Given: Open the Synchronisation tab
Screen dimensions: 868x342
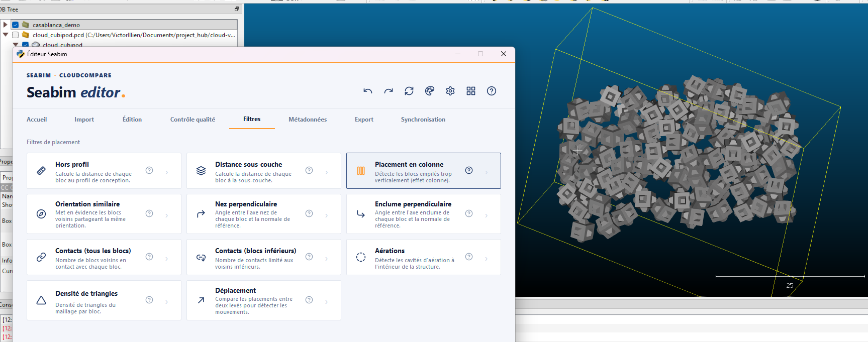Looking at the screenshot, I should 423,120.
